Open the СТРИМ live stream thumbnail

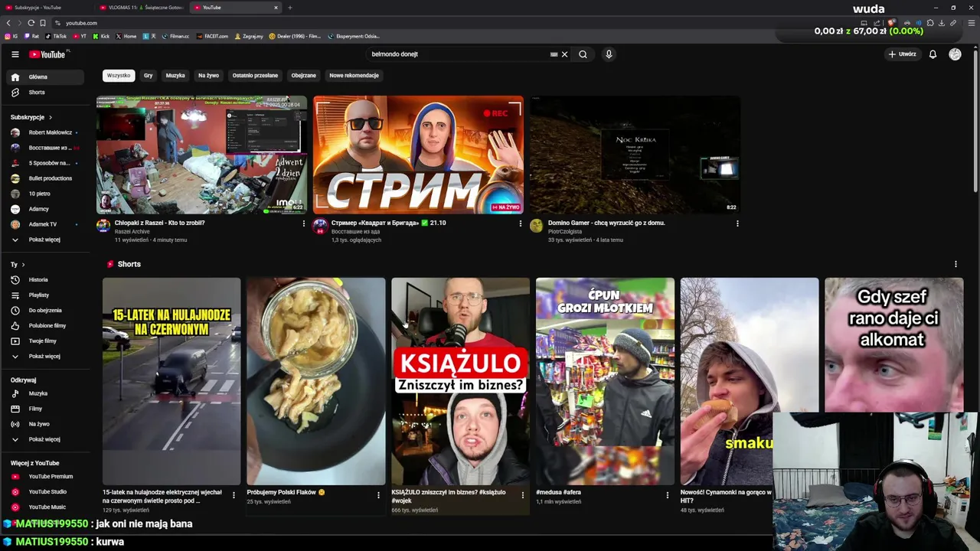pos(418,155)
